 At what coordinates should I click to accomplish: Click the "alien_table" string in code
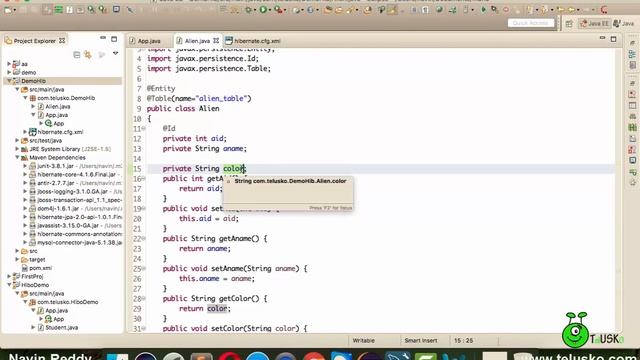pos(222,98)
